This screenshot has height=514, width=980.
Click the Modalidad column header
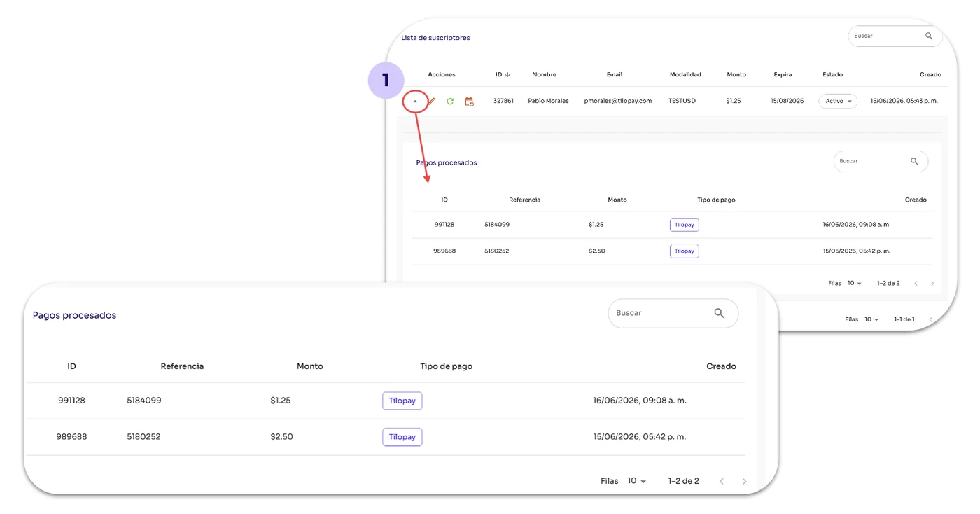[685, 74]
